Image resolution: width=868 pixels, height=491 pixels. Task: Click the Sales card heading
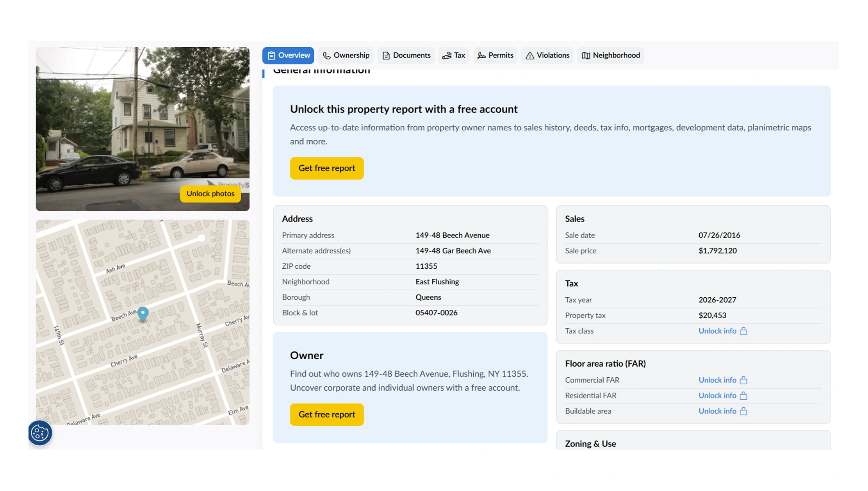coord(574,219)
